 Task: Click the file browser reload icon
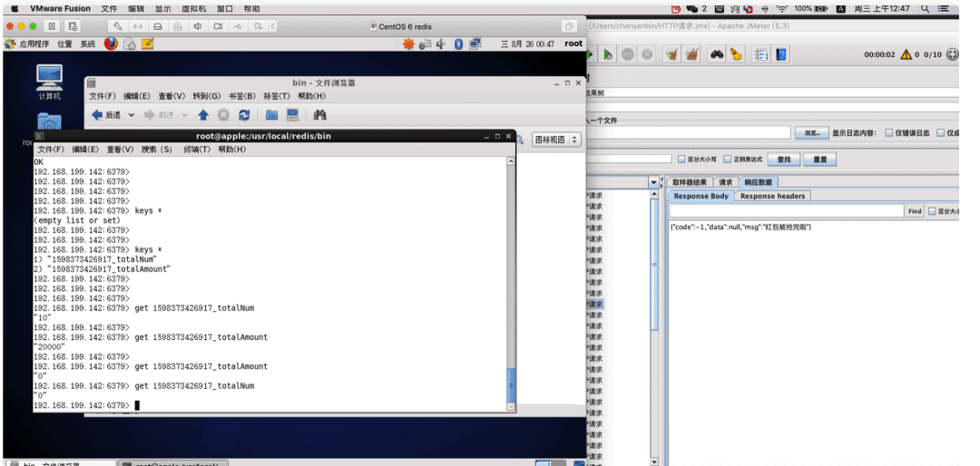[x=244, y=115]
